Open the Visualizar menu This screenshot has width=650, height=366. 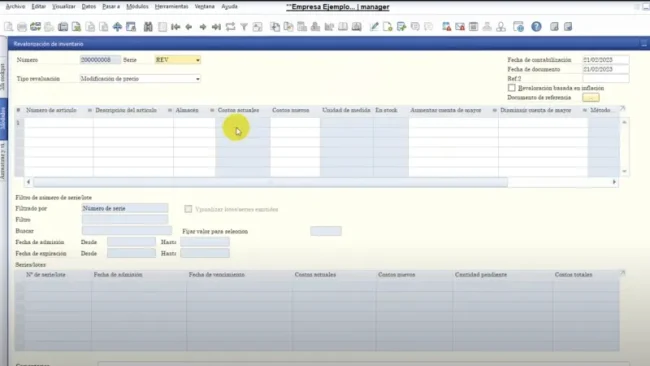point(64,7)
